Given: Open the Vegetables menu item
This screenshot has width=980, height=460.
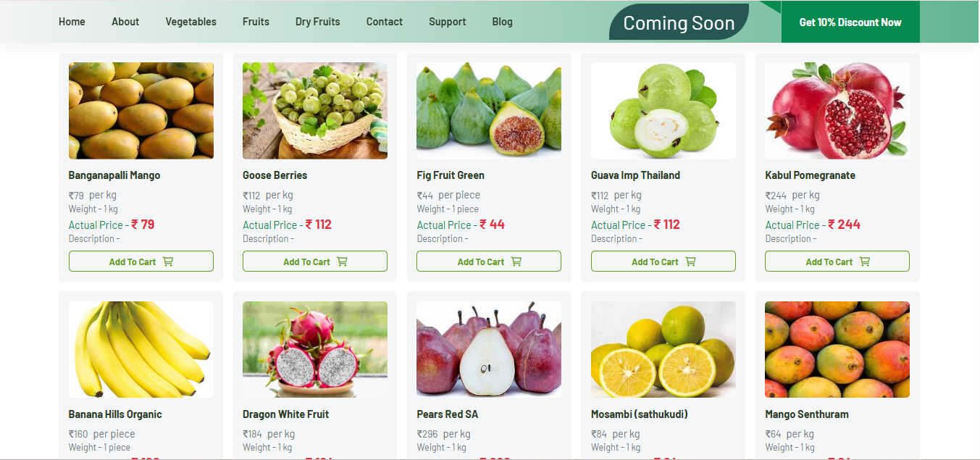Looking at the screenshot, I should pos(190,22).
